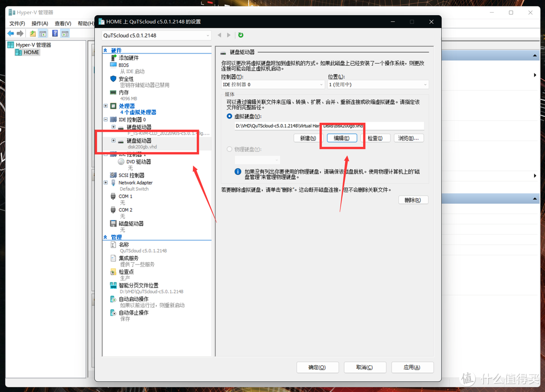
Task: Expand the Processor tree node
Action: 105,105
